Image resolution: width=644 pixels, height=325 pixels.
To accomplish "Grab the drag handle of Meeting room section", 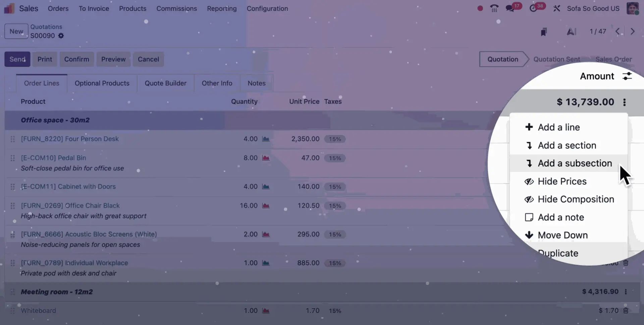I will (12, 292).
